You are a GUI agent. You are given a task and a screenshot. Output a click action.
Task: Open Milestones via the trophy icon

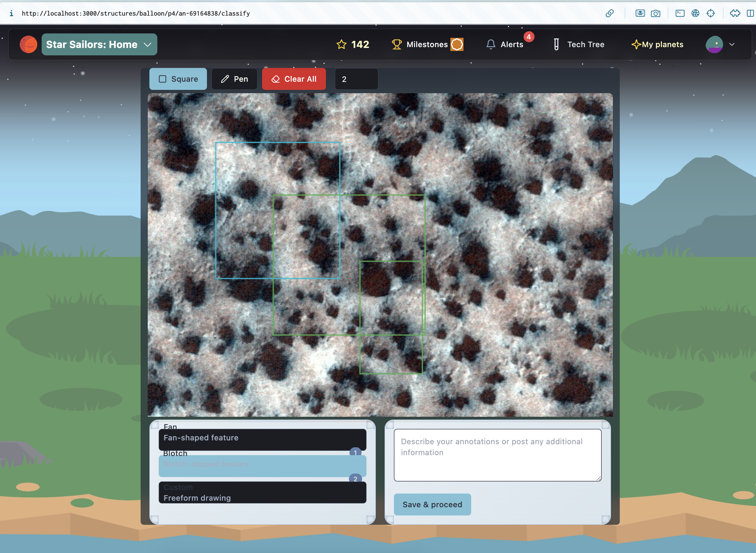click(396, 44)
